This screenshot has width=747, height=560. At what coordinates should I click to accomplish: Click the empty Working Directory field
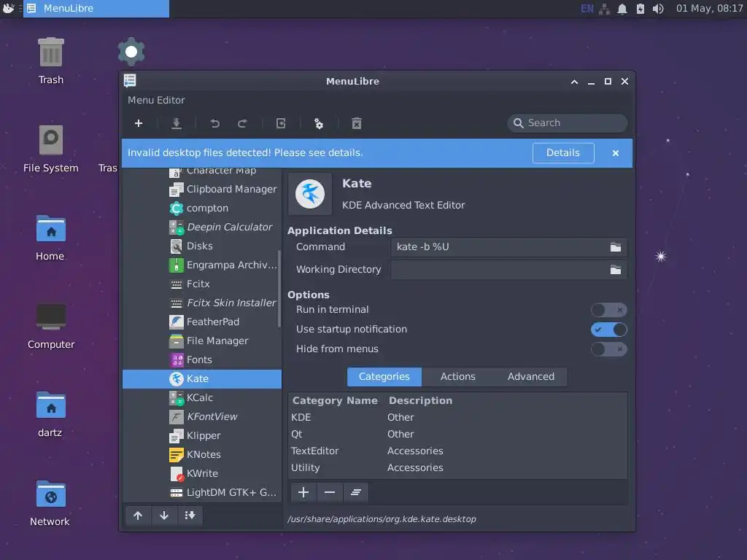tap(508, 270)
